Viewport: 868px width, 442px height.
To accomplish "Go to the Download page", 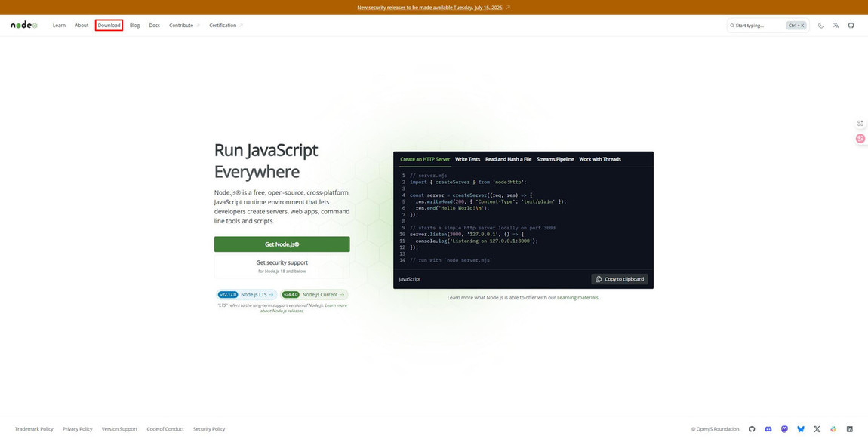I will tap(109, 26).
